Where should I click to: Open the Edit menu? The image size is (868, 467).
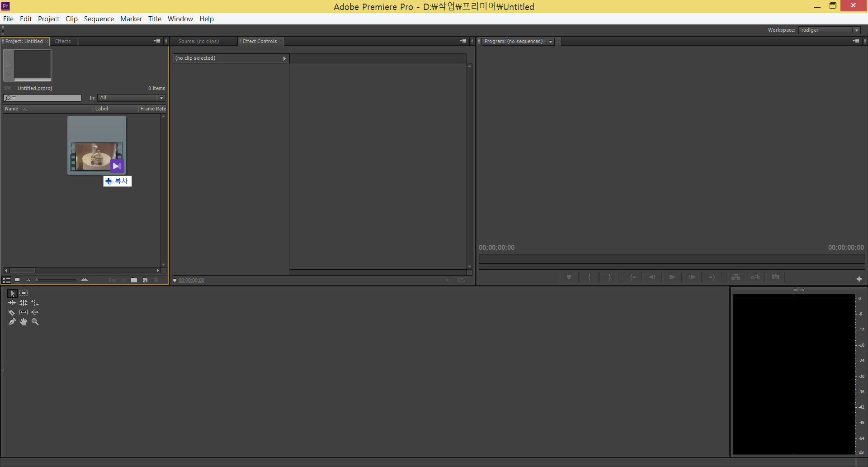tap(26, 19)
